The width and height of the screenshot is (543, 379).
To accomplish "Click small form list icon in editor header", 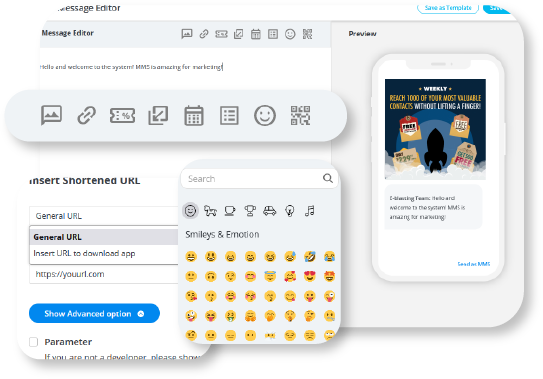I will (x=273, y=34).
